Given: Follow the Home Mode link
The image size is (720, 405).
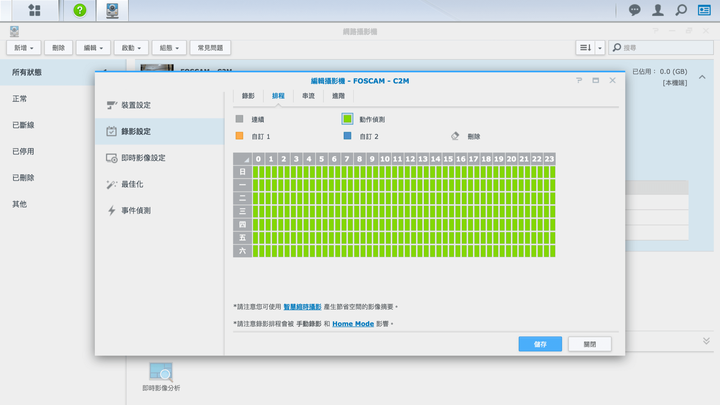Looking at the screenshot, I should pyautogui.click(x=353, y=324).
